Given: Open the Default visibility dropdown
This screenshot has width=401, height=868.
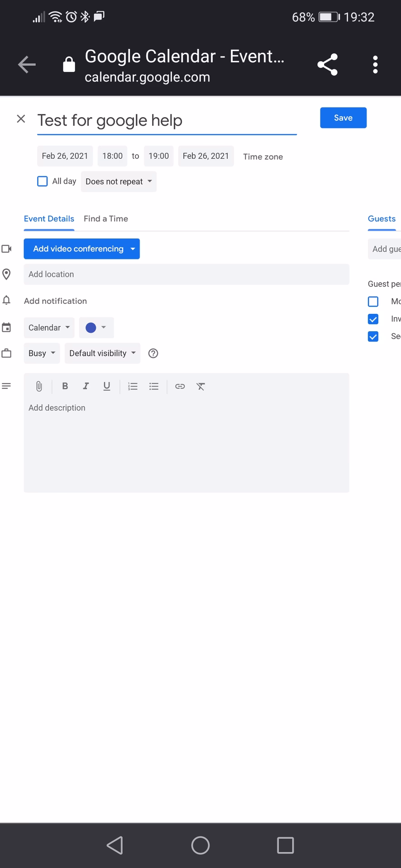Looking at the screenshot, I should point(102,354).
